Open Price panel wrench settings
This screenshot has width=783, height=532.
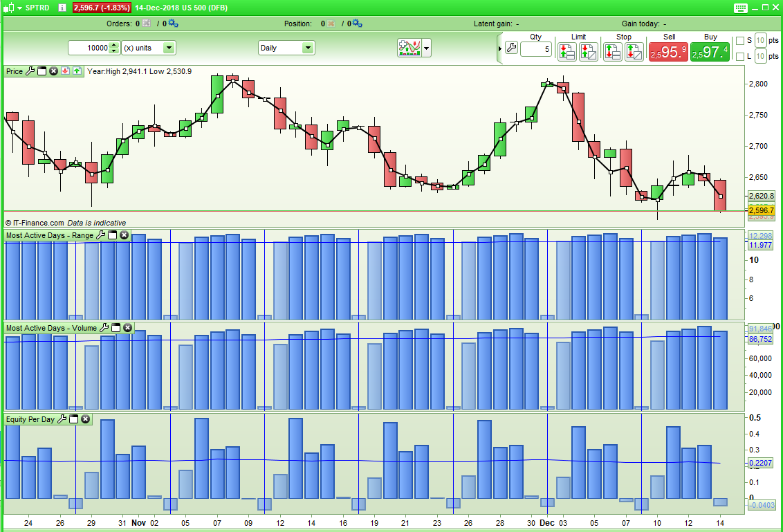point(30,71)
